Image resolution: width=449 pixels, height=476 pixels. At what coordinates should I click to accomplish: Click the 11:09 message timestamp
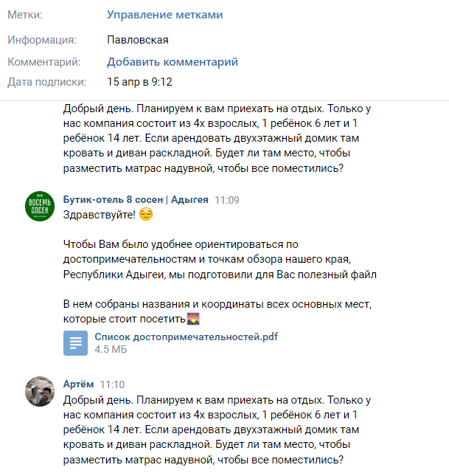point(226,199)
